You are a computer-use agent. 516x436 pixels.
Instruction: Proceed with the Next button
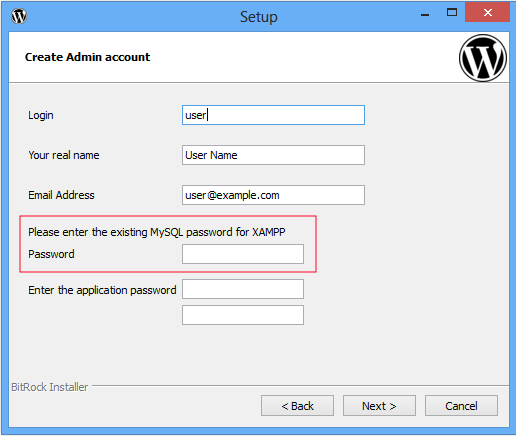(x=379, y=406)
